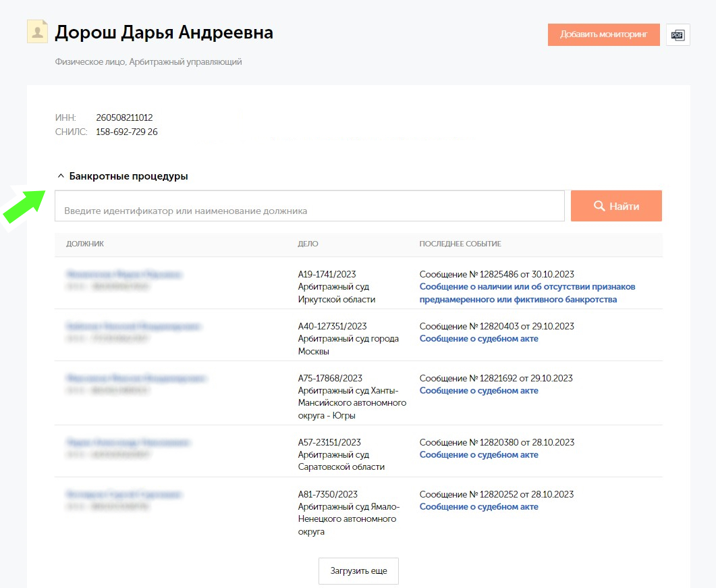The image size is (716, 588).
Task: Open судебном акте link for message 12820380
Action: click(478, 455)
